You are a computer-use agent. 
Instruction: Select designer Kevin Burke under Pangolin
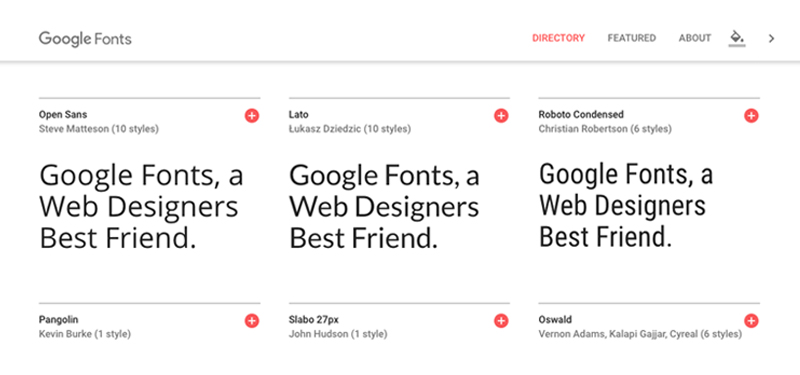(x=65, y=334)
